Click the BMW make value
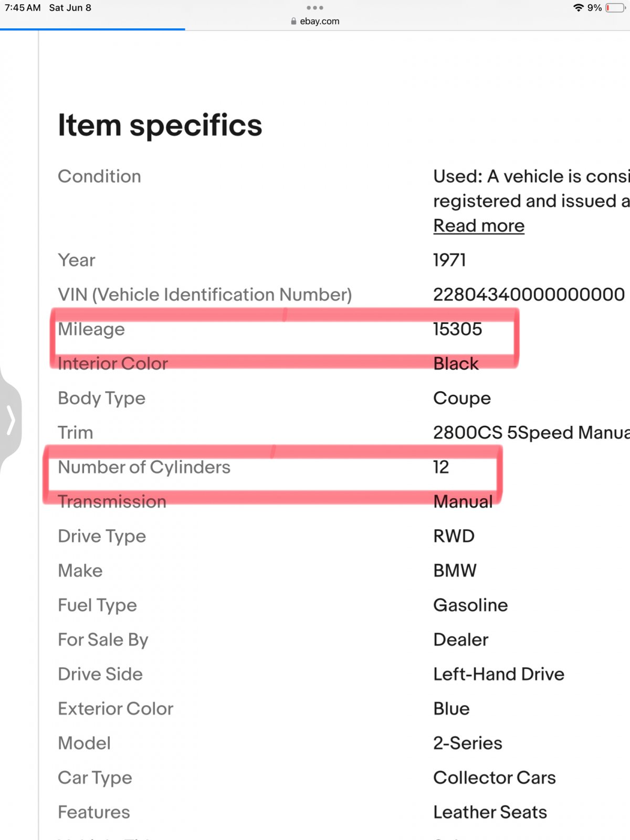The width and height of the screenshot is (630, 840). click(x=455, y=571)
